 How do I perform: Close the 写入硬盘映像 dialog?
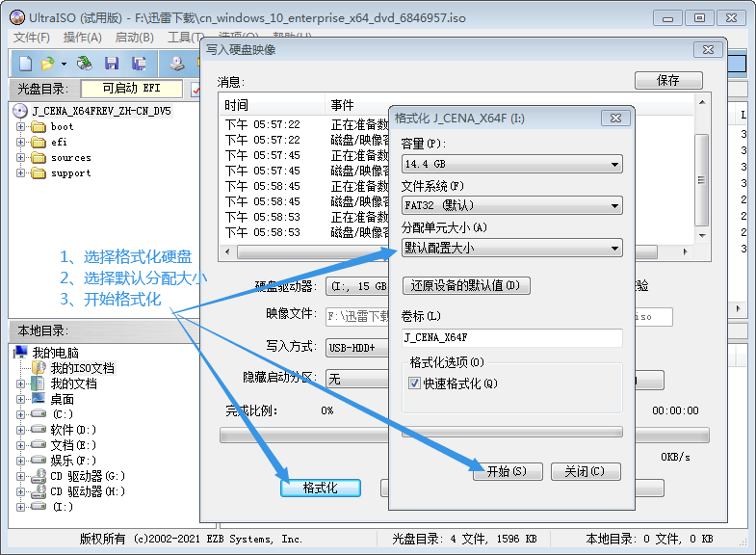[x=708, y=50]
